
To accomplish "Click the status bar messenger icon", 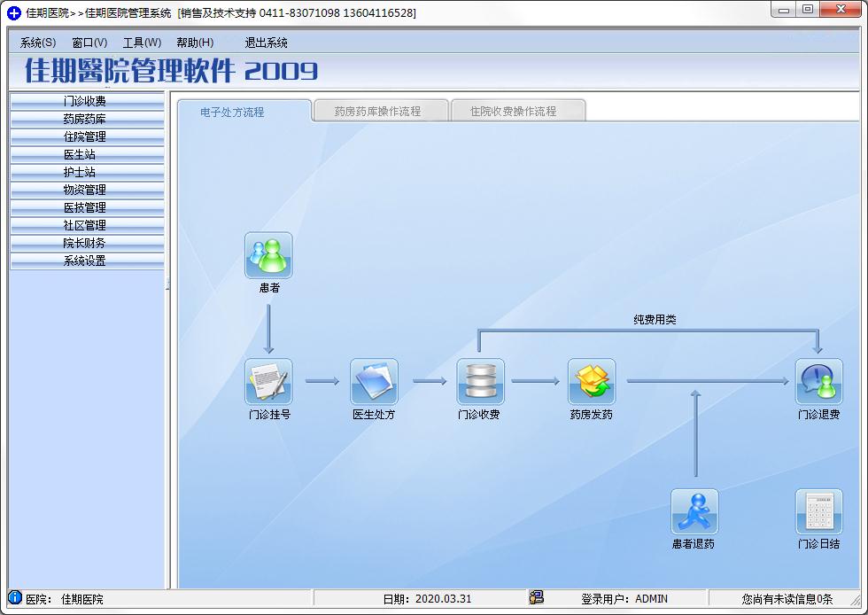I will tap(536, 597).
